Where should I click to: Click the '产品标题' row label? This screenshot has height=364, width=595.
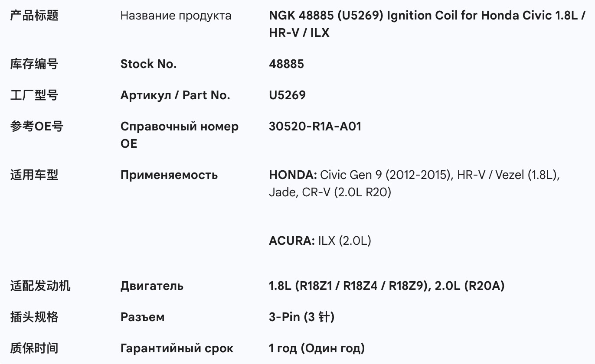pyautogui.click(x=34, y=16)
